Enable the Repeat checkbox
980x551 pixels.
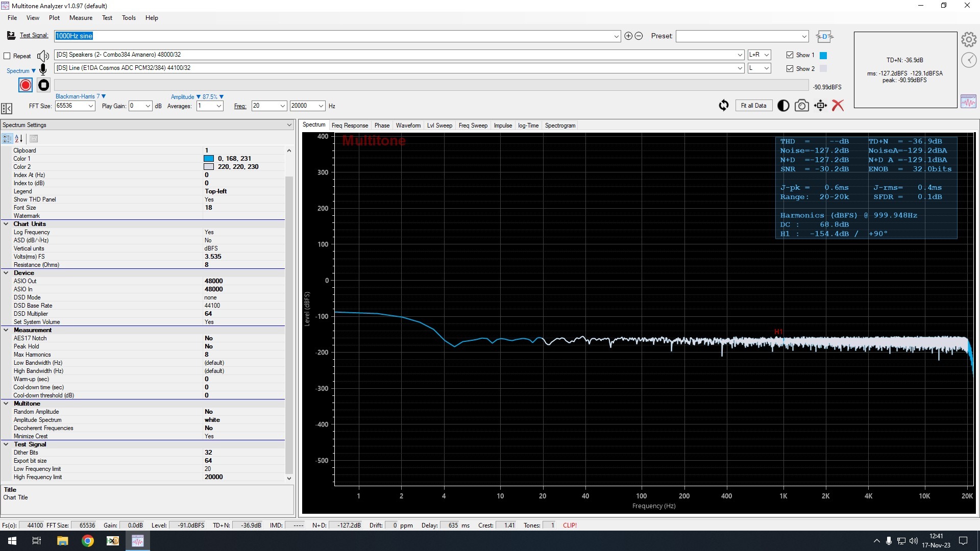[x=7, y=56]
